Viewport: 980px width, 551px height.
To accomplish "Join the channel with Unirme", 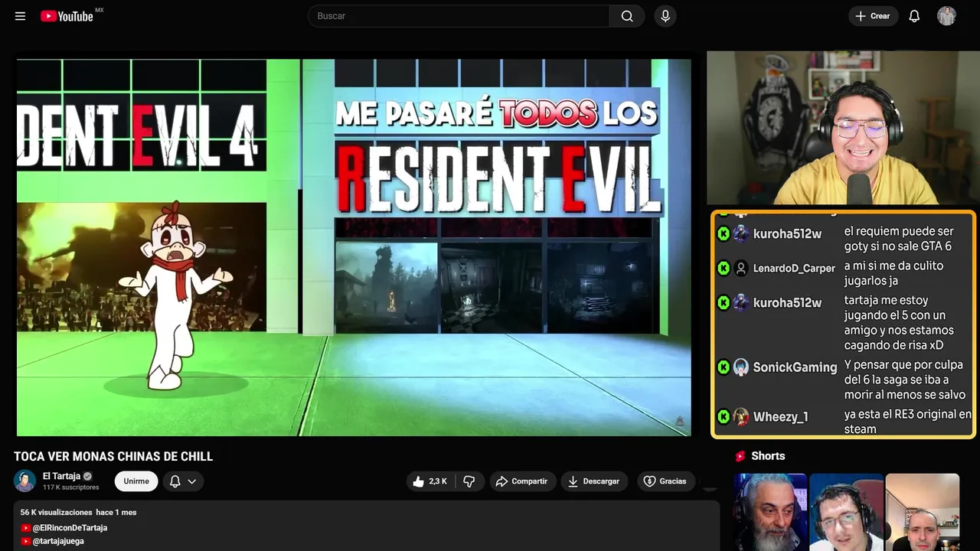I will (136, 481).
